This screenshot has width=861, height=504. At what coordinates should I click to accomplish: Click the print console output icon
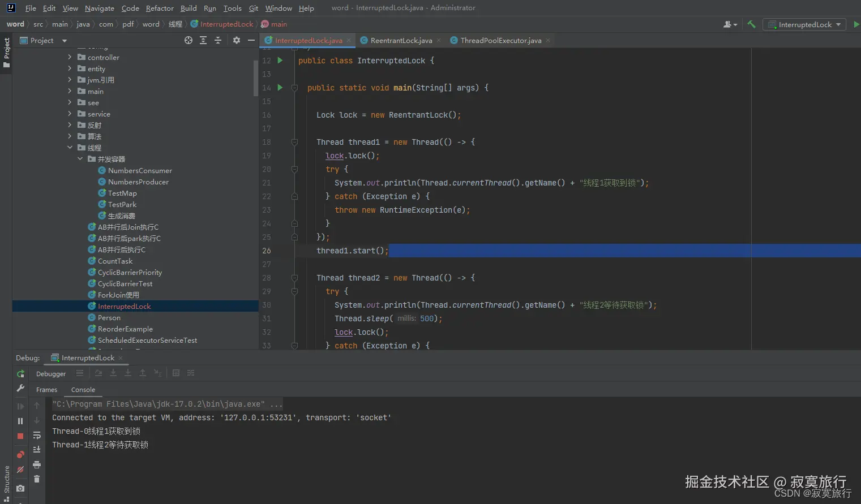[37, 464]
